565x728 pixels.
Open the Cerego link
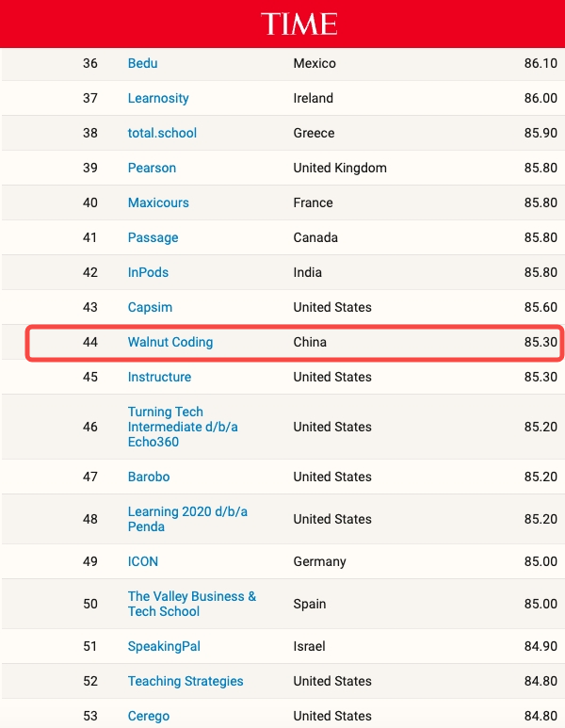pyautogui.click(x=149, y=716)
